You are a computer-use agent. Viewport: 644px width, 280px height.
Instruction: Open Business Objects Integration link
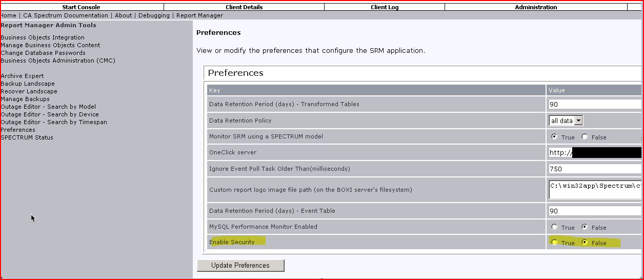pyautogui.click(x=43, y=37)
